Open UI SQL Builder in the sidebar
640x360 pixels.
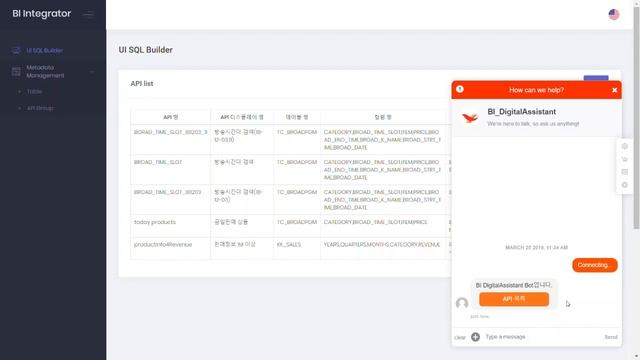[x=44, y=51]
